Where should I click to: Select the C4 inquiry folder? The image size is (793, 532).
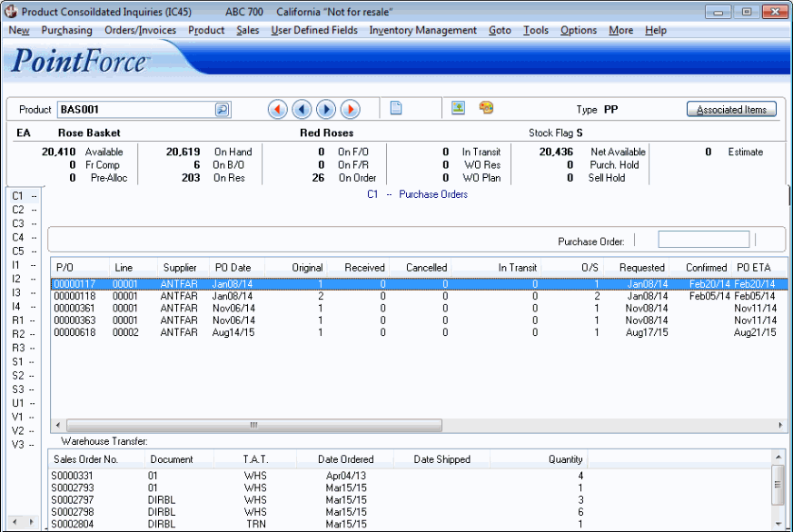24,238
